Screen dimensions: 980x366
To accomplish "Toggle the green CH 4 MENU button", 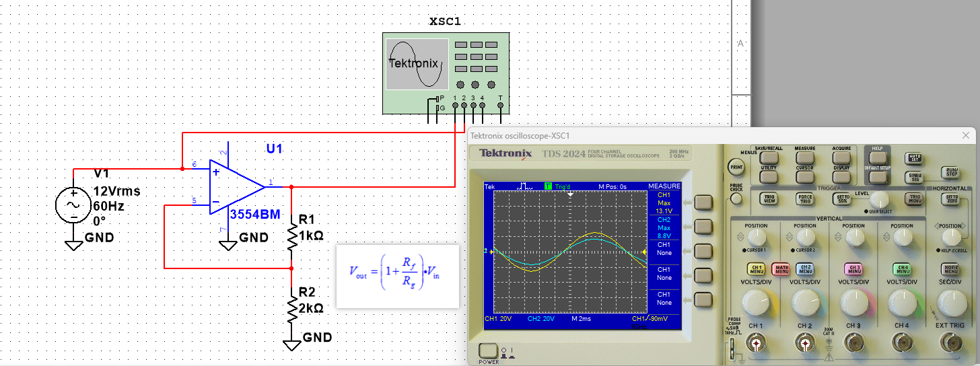I will [903, 269].
